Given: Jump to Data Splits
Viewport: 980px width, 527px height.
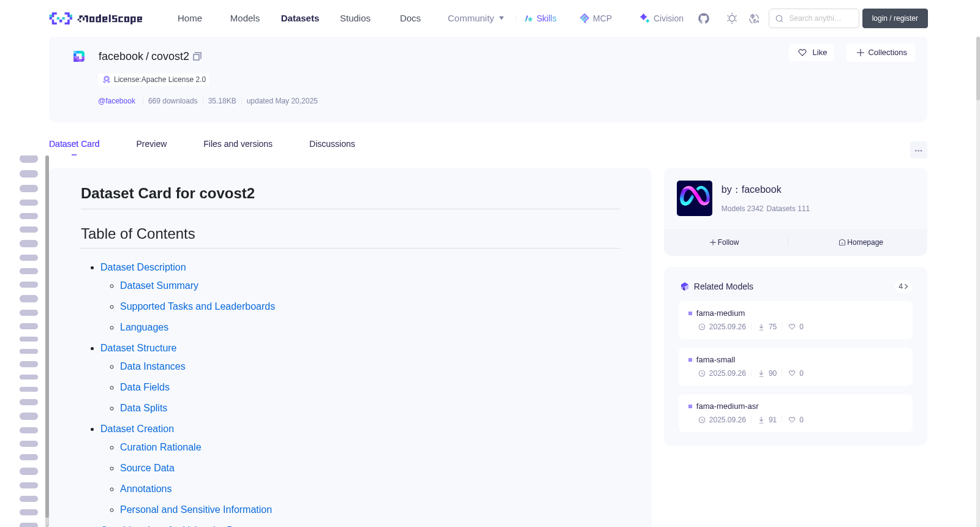Looking at the screenshot, I should pyautogui.click(x=143, y=408).
